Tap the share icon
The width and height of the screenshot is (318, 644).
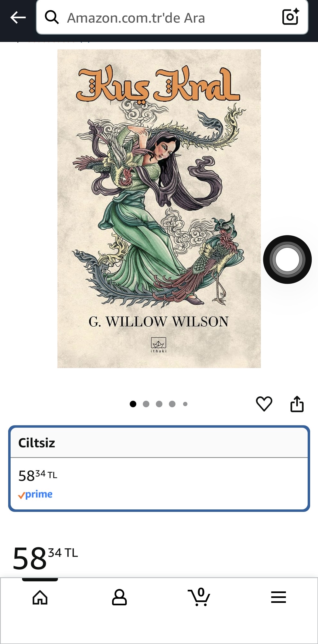click(297, 404)
